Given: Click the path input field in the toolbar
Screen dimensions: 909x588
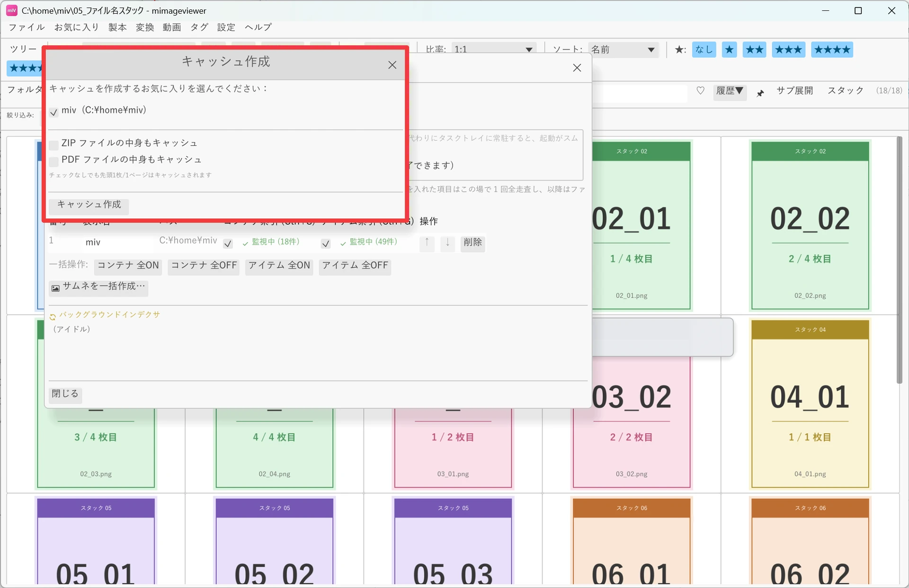Looking at the screenshot, I should [x=639, y=93].
